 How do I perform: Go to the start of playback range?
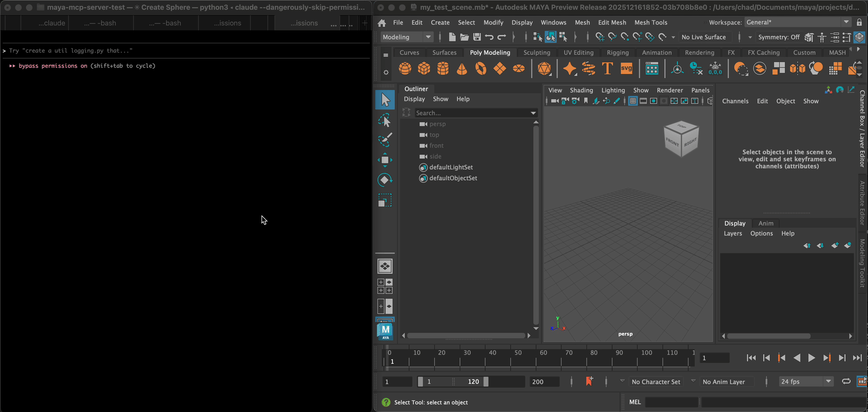(x=751, y=358)
